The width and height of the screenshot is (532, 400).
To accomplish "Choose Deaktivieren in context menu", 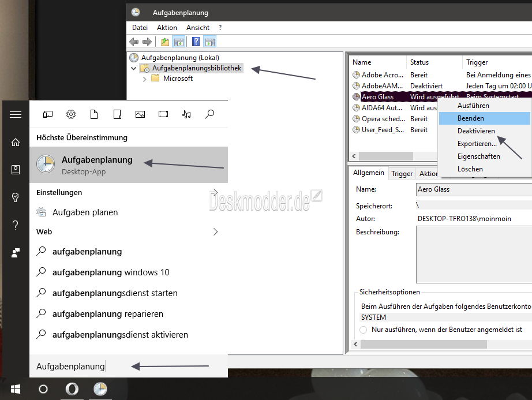I will [x=485, y=131].
